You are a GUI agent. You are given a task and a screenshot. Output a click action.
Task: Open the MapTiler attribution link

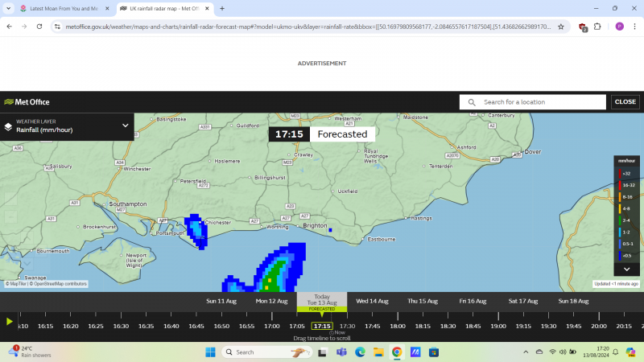click(x=16, y=284)
